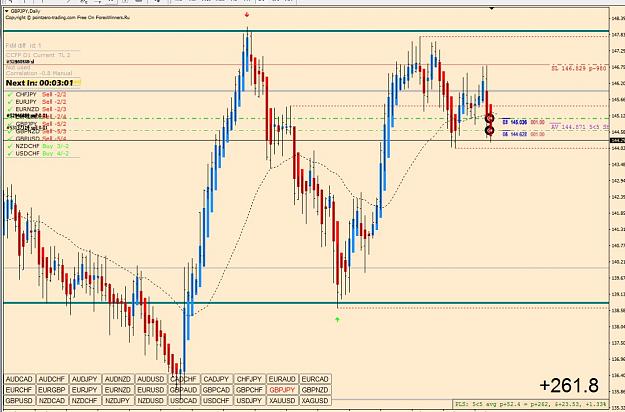
Task: Click NZDCHF in the bottom button grid
Action: (x=85, y=400)
